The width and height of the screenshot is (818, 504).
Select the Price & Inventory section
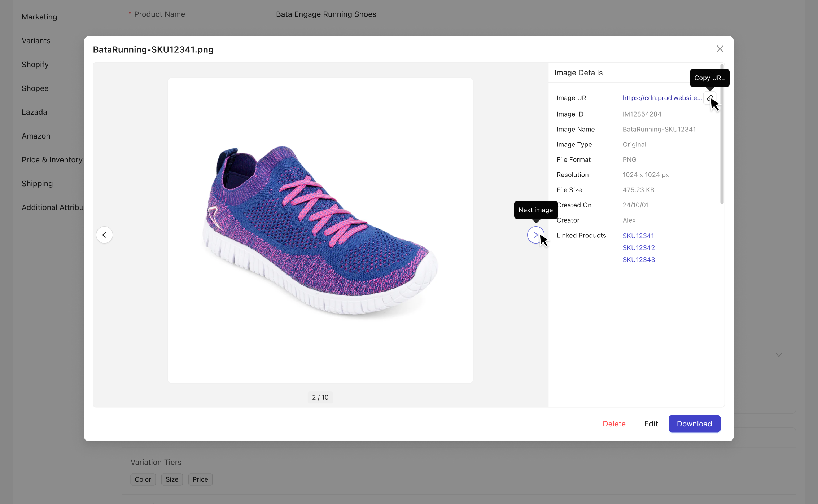(52, 160)
